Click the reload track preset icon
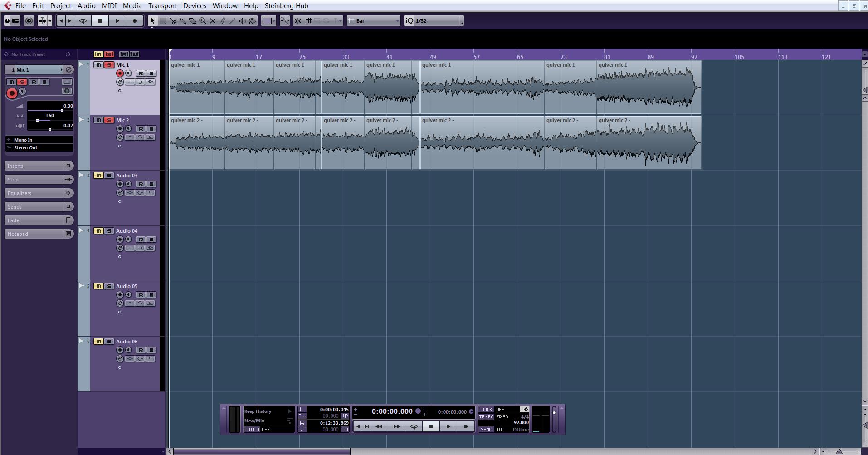Image resolution: width=868 pixels, height=455 pixels. (68, 54)
